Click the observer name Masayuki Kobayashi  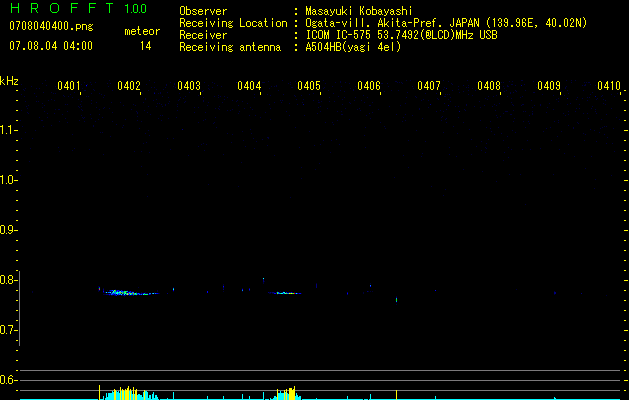pyautogui.click(x=359, y=11)
